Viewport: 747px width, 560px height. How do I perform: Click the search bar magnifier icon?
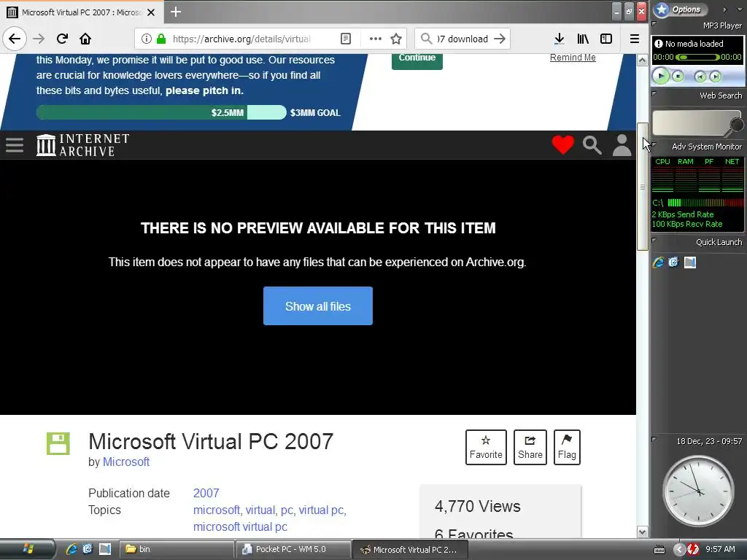426,39
